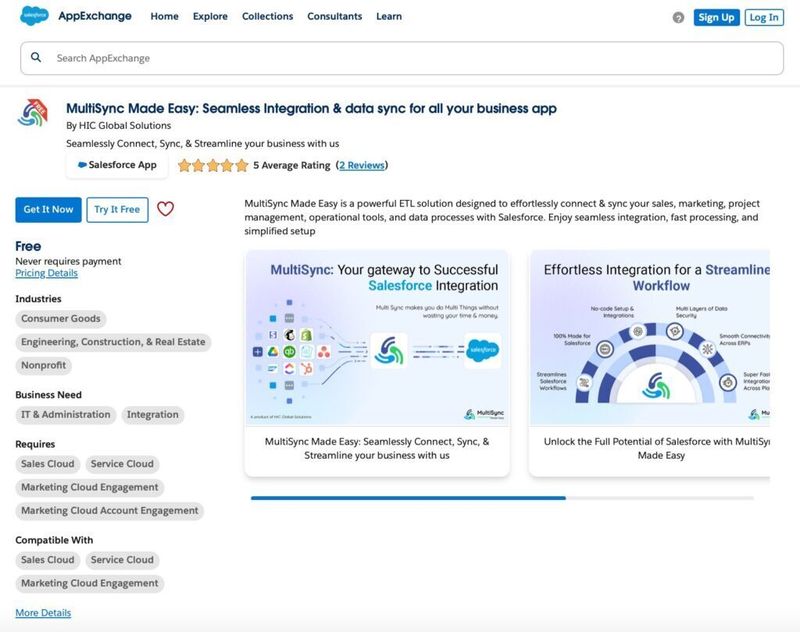Select the Nonprofit industry tag
The height and width of the screenshot is (632, 800).
coord(43,365)
